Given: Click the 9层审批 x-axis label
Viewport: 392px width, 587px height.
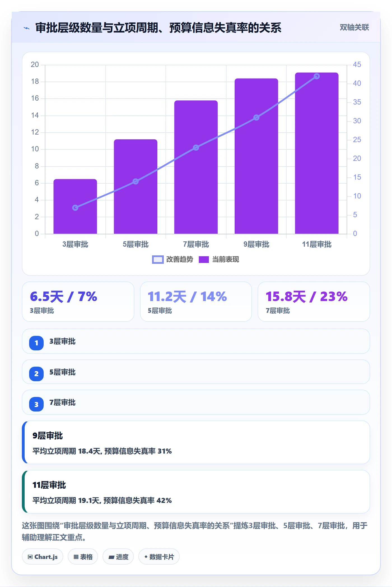Looking at the screenshot, I should point(256,244).
